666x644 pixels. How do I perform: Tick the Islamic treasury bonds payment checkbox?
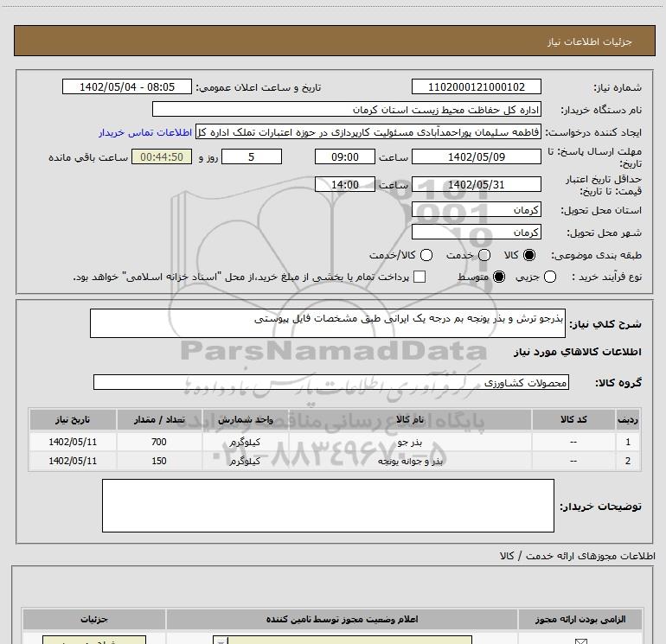pyautogui.click(x=419, y=277)
